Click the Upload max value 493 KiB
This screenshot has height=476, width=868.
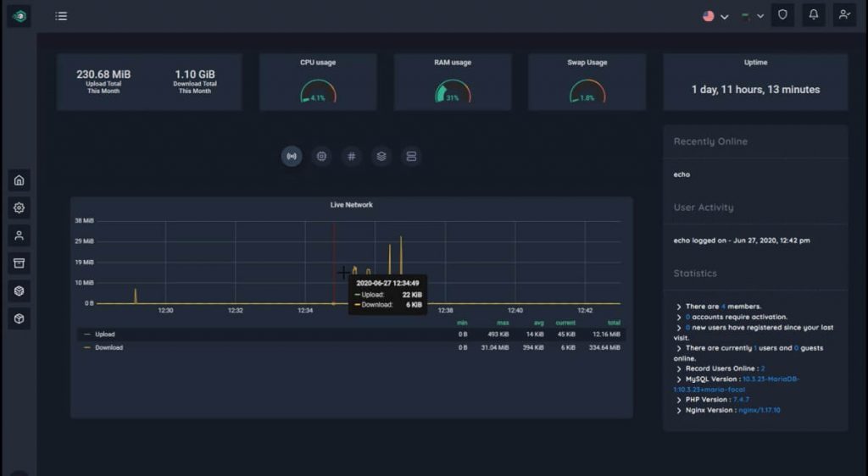[498, 334]
